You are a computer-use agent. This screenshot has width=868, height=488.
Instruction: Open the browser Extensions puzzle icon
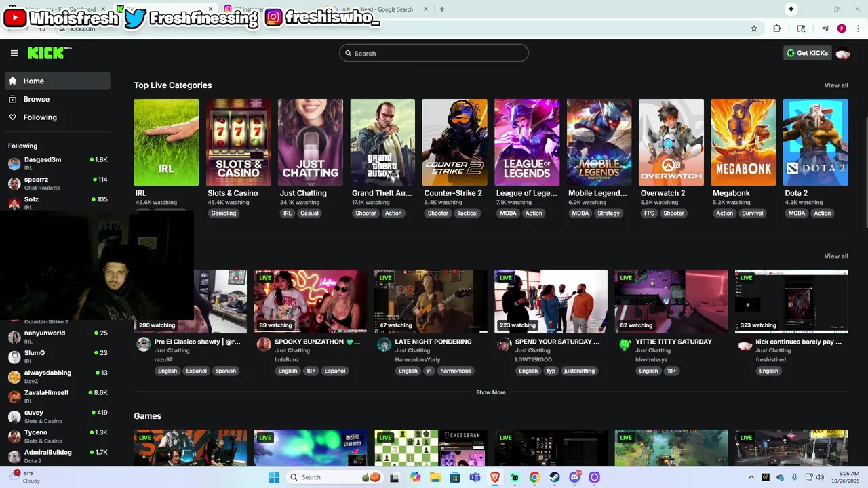tap(777, 28)
